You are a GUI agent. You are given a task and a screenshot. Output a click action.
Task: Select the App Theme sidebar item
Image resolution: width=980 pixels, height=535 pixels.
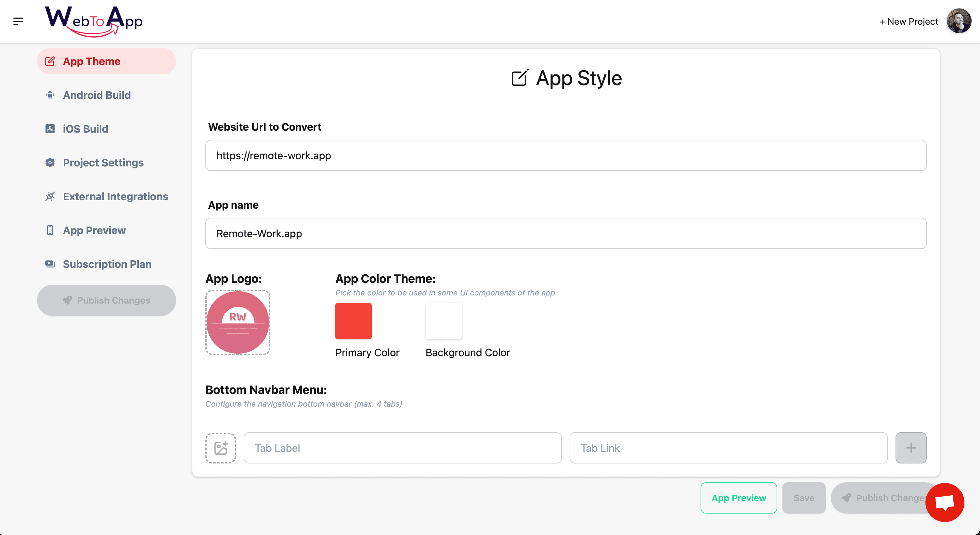tap(91, 61)
